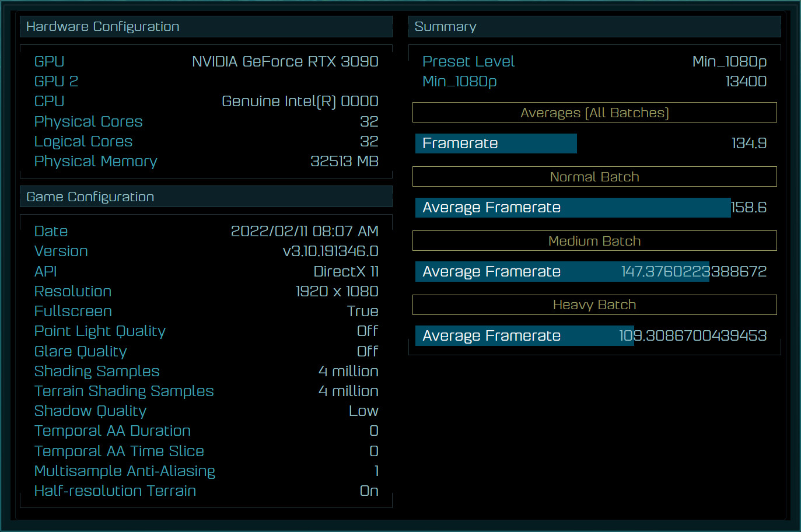The height and width of the screenshot is (532, 801).
Task: Select the Hardware Configuration header
Action: click(x=206, y=27)
